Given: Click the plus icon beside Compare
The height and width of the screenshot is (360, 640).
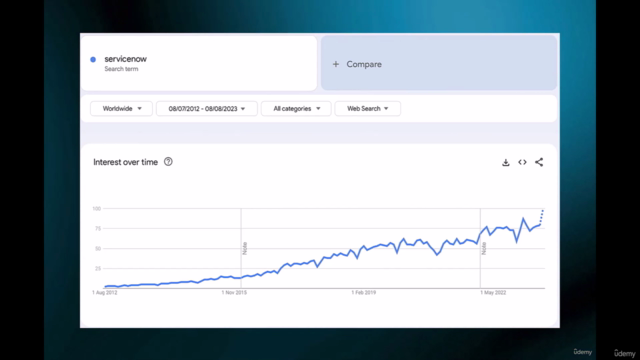Looking at the screenshot, I should click(336, 64).
